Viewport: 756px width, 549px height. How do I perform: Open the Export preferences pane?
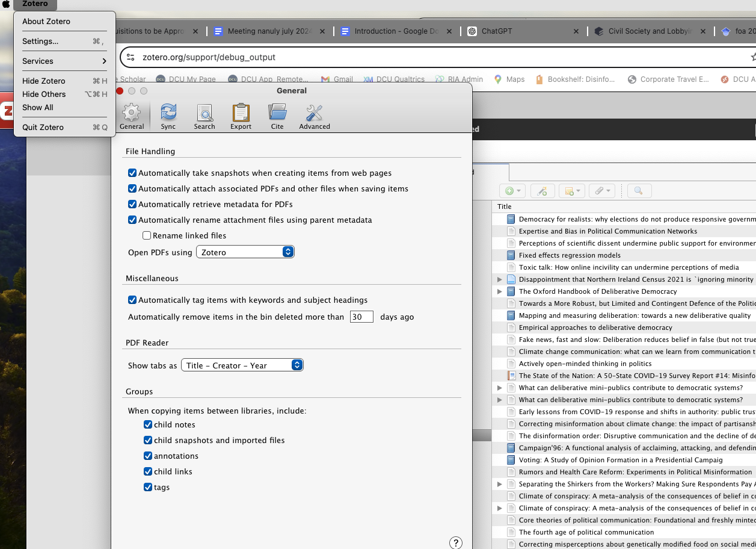pos(241,116)
